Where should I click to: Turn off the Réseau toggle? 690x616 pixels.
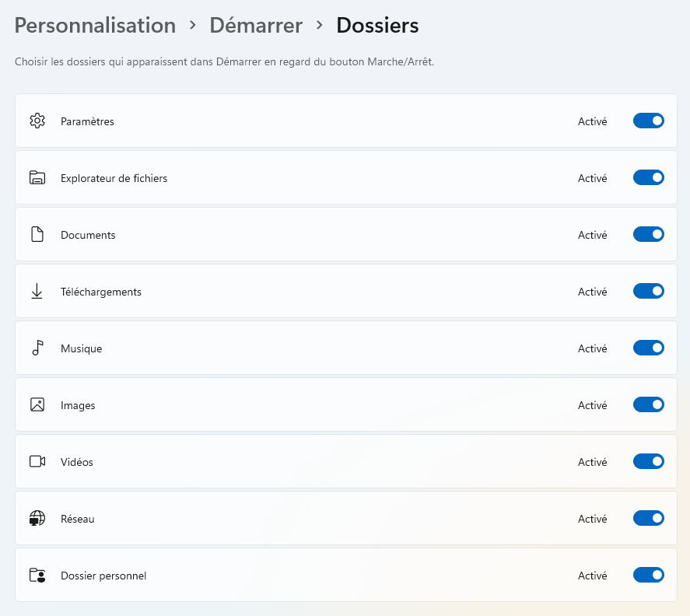pos(648,518)
